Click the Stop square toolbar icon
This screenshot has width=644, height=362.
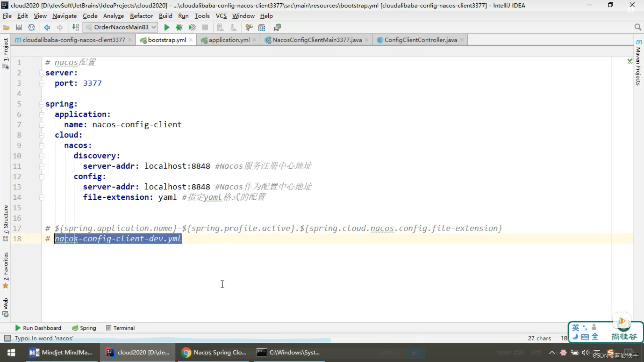point(205,27)
